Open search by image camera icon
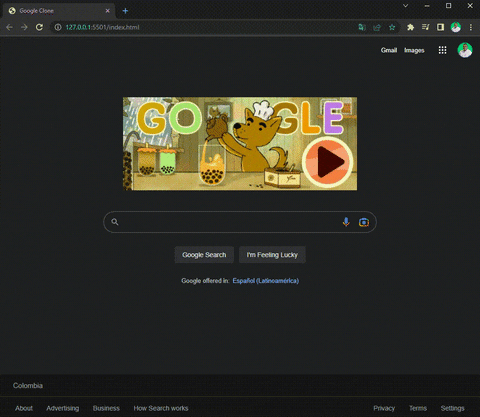The width and height of the screenshot is (480, 417). [x=364, y=222]
